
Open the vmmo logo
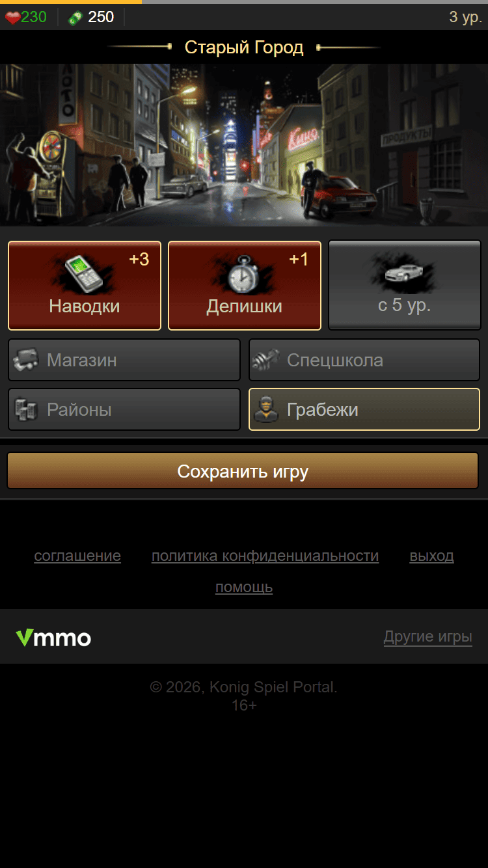(x=53, y=637)
